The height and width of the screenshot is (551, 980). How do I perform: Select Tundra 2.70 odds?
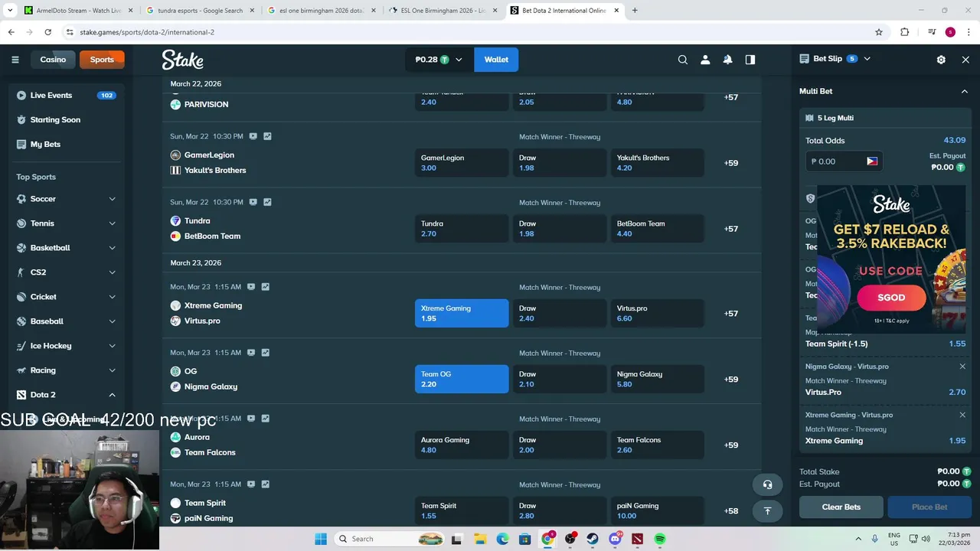coord(462,229)
